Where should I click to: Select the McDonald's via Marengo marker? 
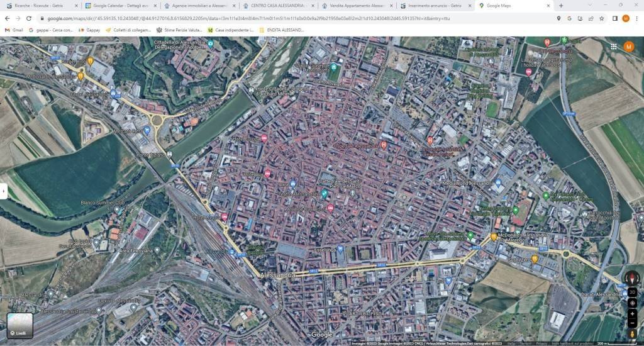pyautogui.click(x=494, y=237)
